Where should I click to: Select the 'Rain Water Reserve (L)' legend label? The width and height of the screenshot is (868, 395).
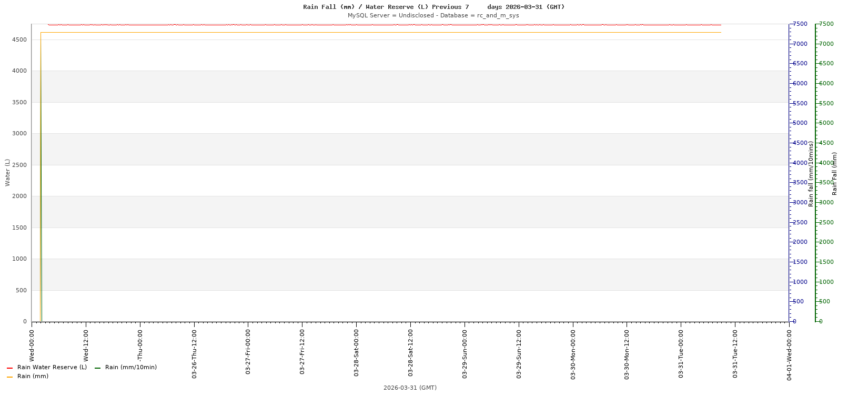coord(52,368)
